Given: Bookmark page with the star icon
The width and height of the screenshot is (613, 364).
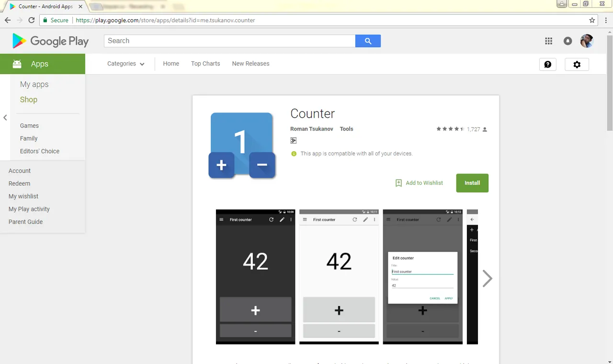Looking at the screenshot, I should tap(592, 20).
